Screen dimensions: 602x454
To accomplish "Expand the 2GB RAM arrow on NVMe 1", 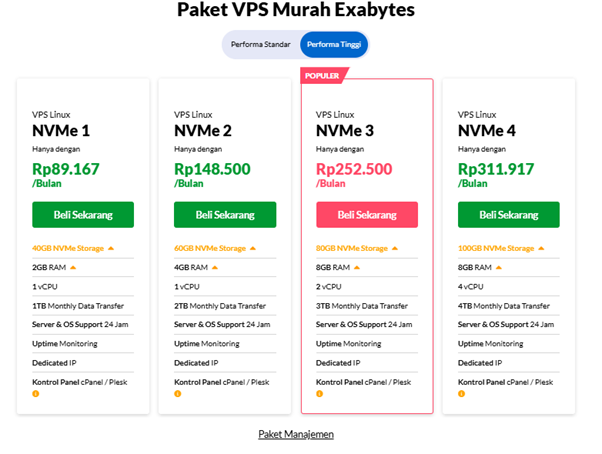I will click(73, 268).
